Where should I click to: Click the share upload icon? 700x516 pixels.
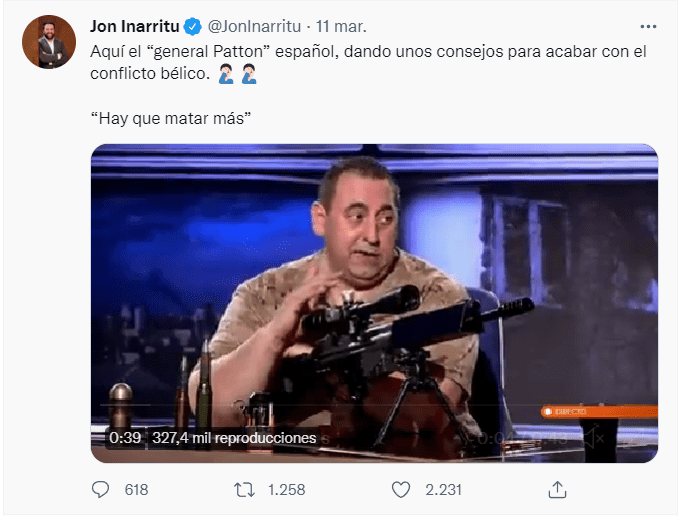coord(557,490)
